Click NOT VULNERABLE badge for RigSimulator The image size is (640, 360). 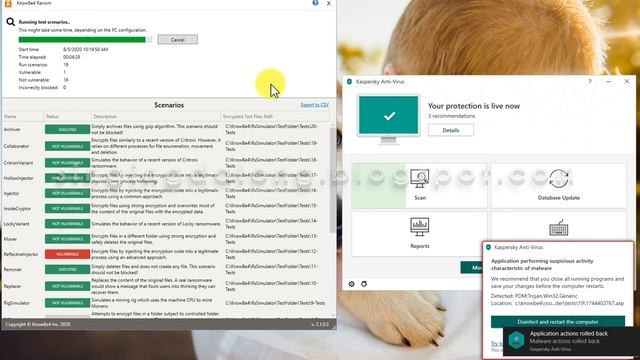(x=67, y=303)
